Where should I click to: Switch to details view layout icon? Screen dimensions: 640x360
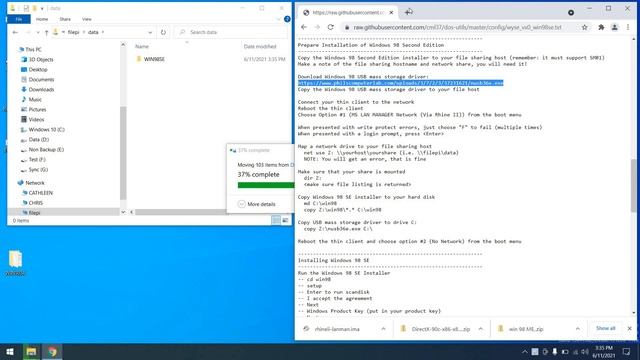[276, 220]
